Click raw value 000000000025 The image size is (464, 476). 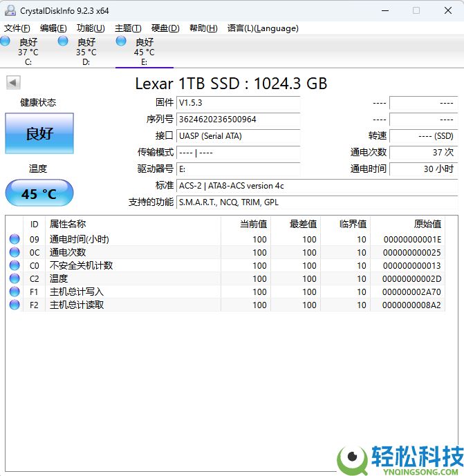tap(411, 253)
